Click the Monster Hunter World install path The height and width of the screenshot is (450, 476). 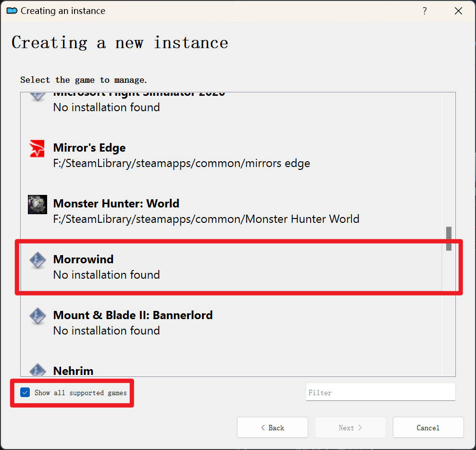(206, 219)
